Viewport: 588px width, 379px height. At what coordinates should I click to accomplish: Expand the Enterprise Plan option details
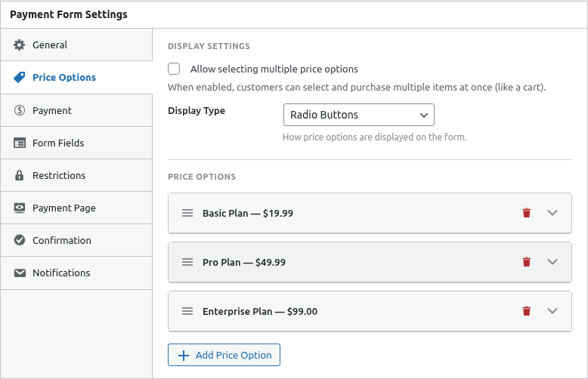552,311
